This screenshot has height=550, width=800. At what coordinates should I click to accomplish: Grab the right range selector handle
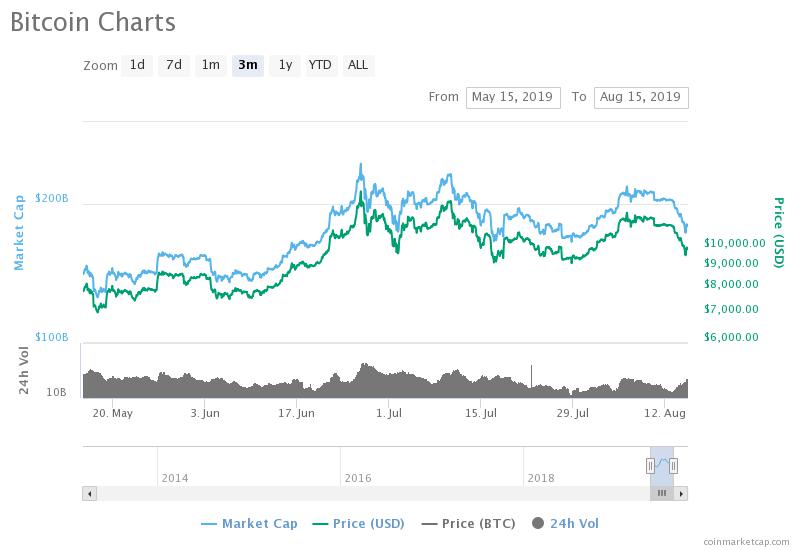(674, 465)
